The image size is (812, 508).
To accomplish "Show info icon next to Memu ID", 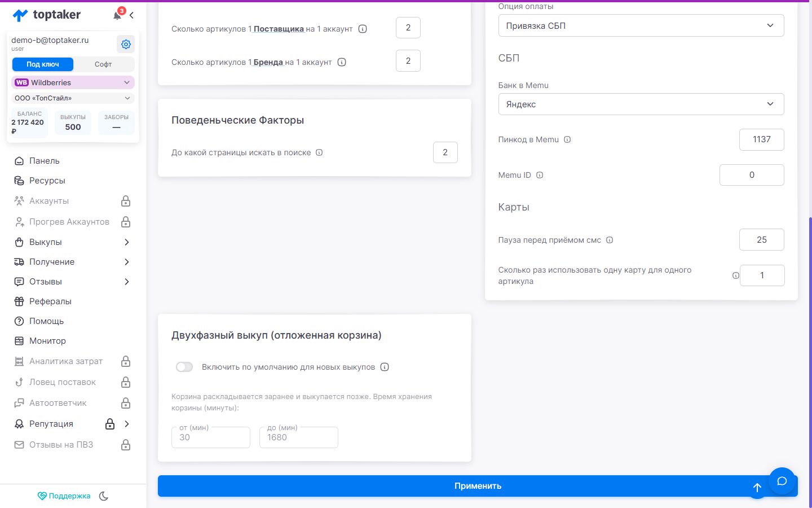I will (540, 175).
